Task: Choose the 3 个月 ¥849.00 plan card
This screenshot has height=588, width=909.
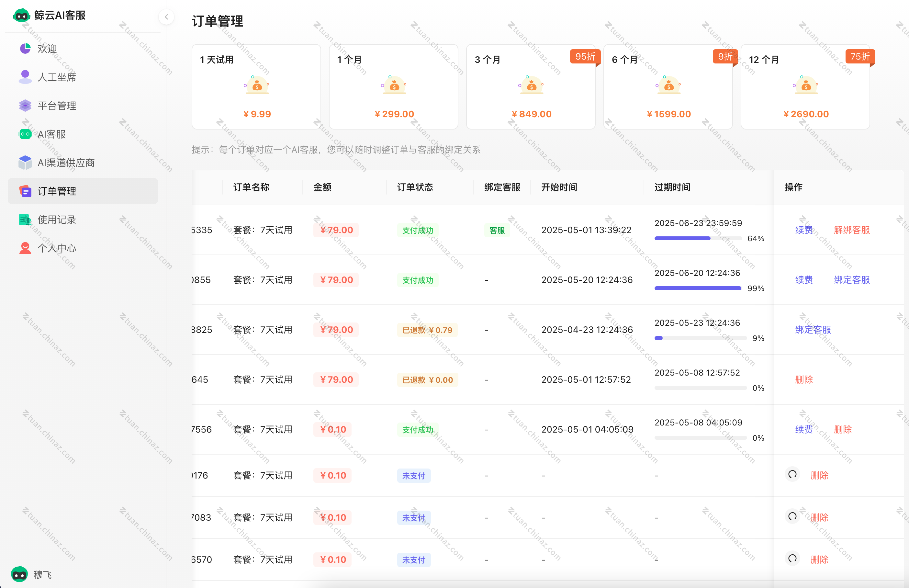Action: click(x=531, y=87)
